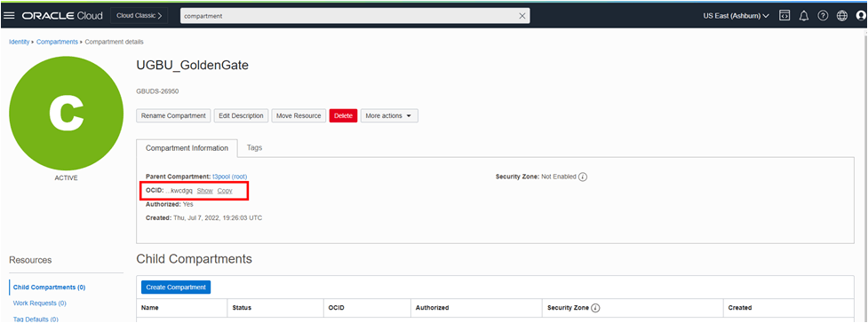Image resolution: width=868 pixels, height=323 pixels.
Task: Click the Authorized column header
Action: [x=432, y=308]
